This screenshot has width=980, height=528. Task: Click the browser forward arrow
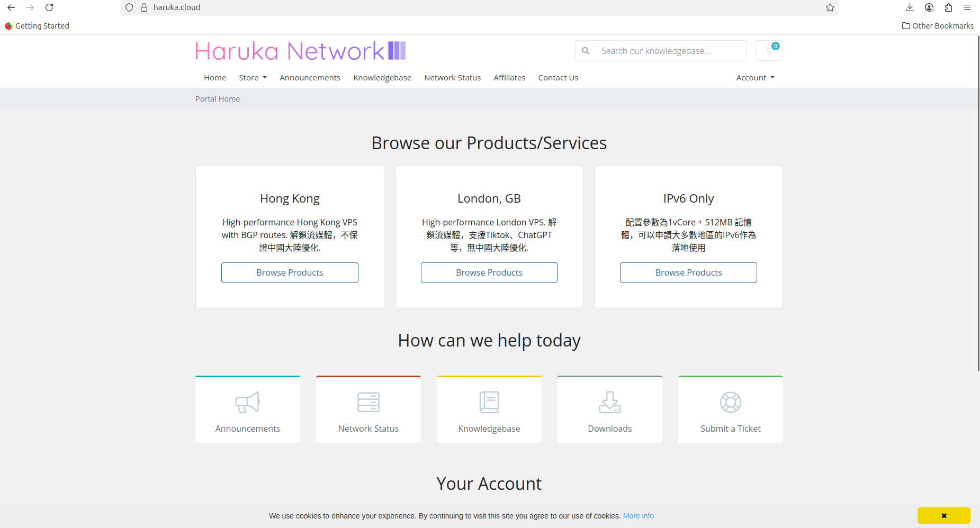(30, 7)
